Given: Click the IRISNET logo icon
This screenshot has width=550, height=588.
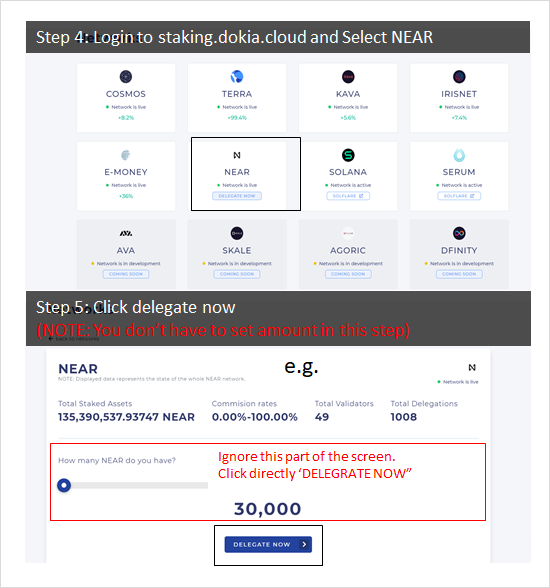Looking at the screenshot, I should (459, 76).
